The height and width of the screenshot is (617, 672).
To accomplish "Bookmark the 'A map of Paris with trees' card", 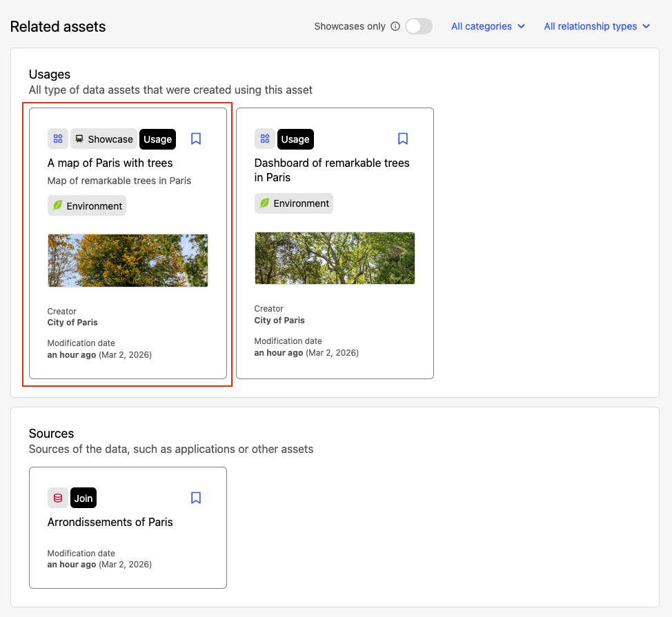I will coord(196,139).
